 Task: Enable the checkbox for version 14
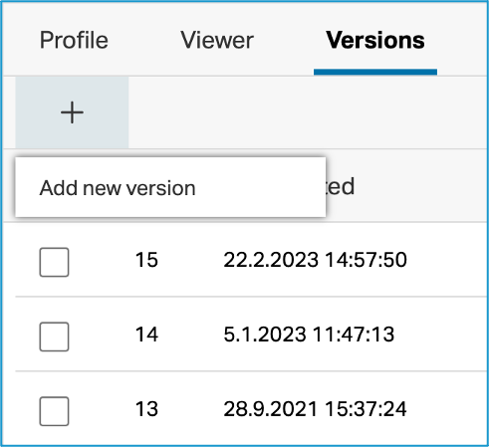tap(54, 336)
